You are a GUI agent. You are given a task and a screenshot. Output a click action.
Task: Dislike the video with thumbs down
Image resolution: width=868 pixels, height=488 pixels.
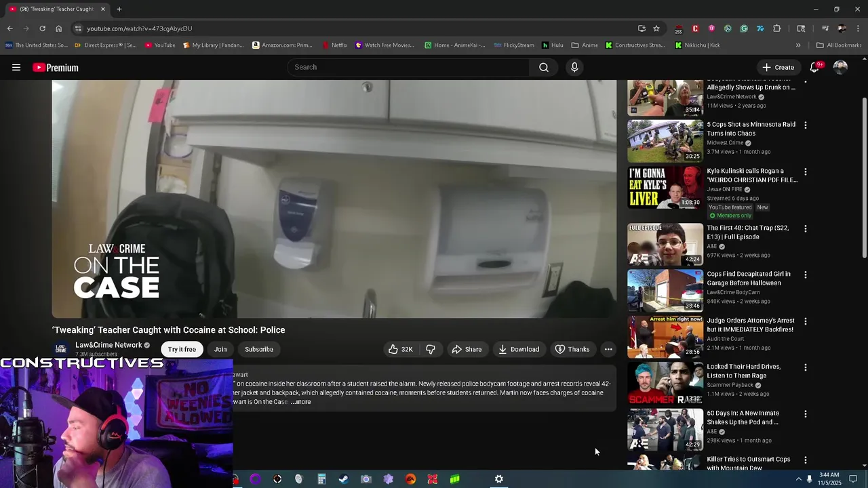(430, 349)
